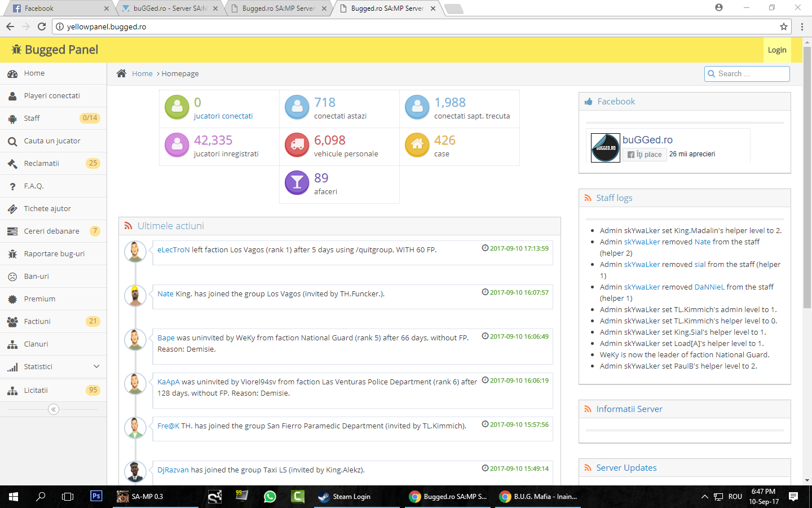Viewport: 812px width, 508px height.
Task: Open Fre@K player profile link
Action: point(168,426)
